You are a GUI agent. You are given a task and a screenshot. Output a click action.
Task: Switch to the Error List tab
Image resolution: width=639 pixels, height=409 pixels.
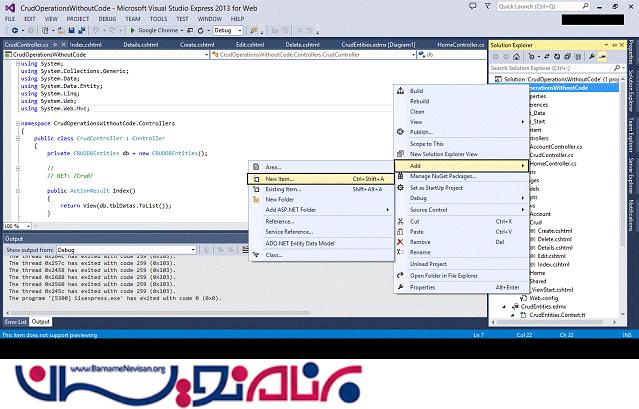[x=15, y=322]
